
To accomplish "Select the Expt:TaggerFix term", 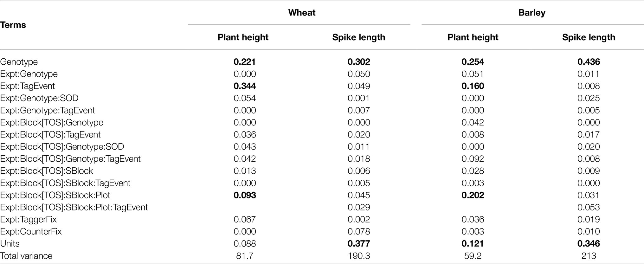I will click(29, 219).
